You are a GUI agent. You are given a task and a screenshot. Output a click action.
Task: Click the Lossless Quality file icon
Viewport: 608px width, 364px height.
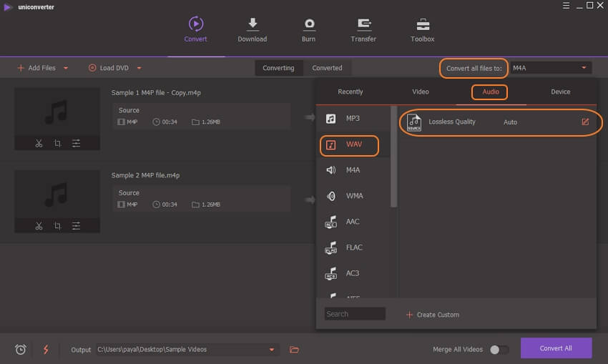pyautogui.click(x=413, y=122)
